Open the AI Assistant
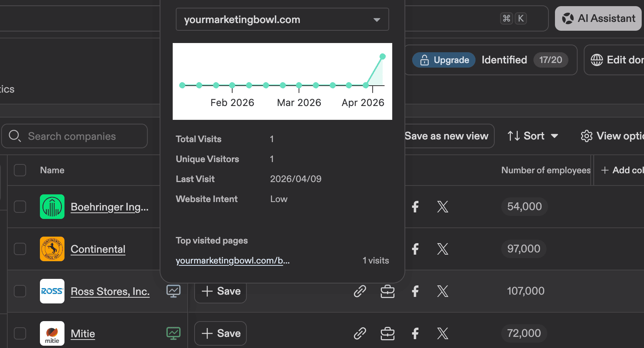This screenshot has width=644, height=348. pos(598,18)
